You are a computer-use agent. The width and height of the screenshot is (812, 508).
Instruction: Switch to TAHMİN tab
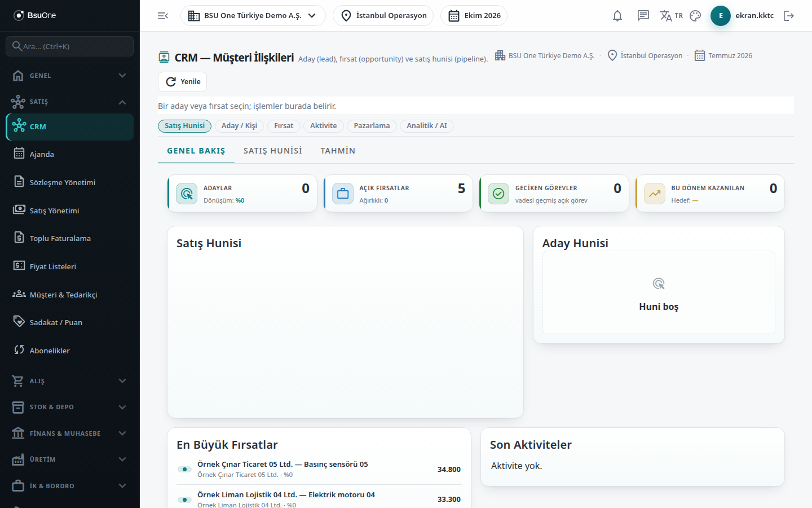(338, 151)
